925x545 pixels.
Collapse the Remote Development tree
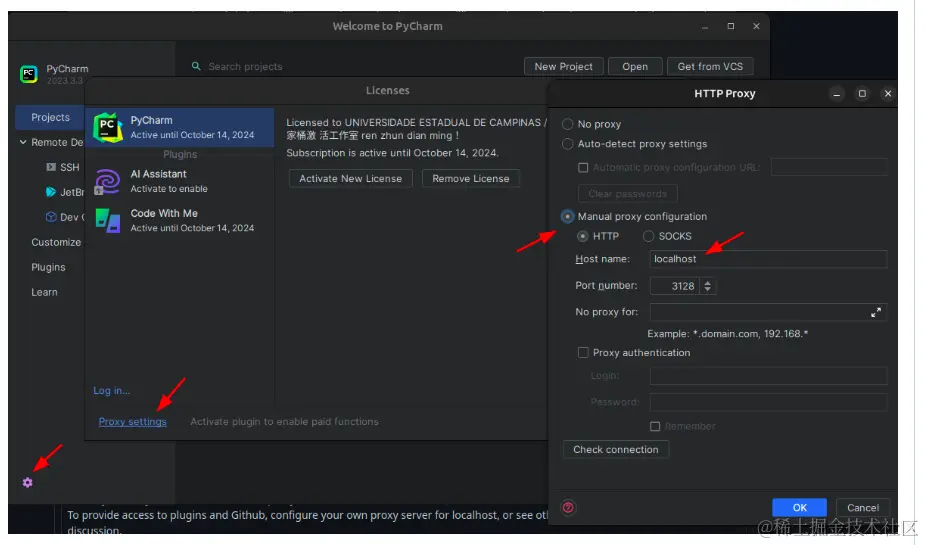pyautogui.click(x=23, y=142)
